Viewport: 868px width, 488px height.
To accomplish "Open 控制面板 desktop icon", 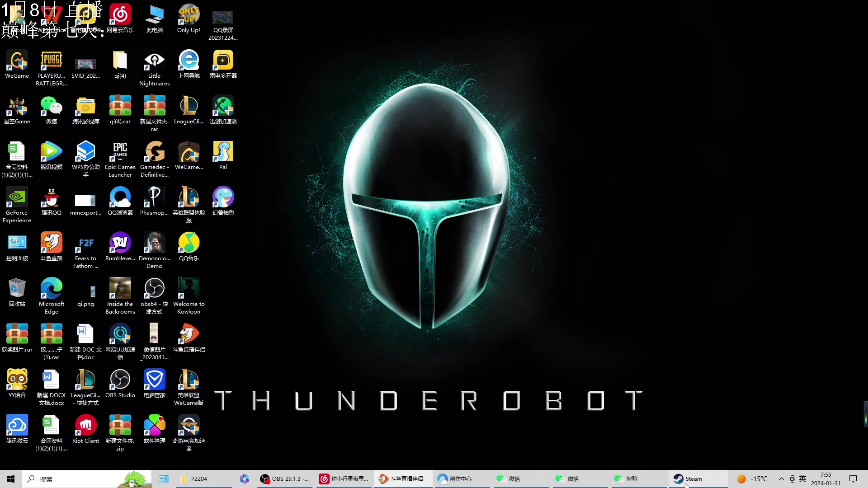I will tap(17, 247).
